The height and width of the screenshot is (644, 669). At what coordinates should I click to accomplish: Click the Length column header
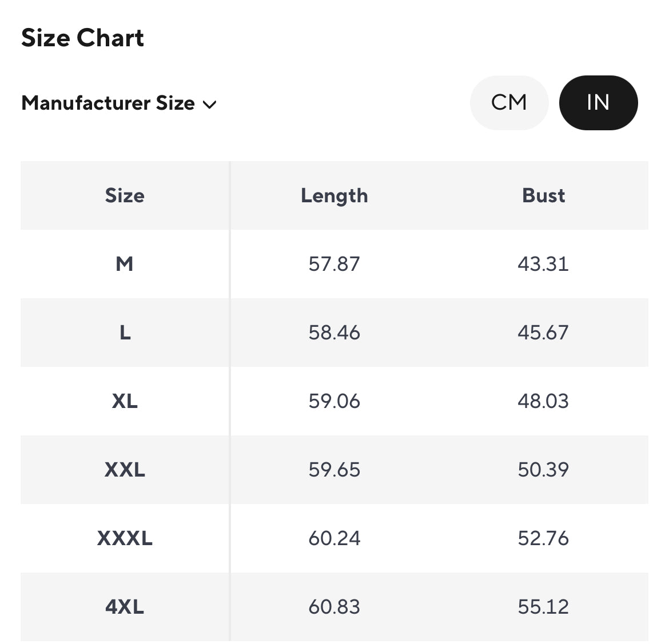(x=334, y=195)
